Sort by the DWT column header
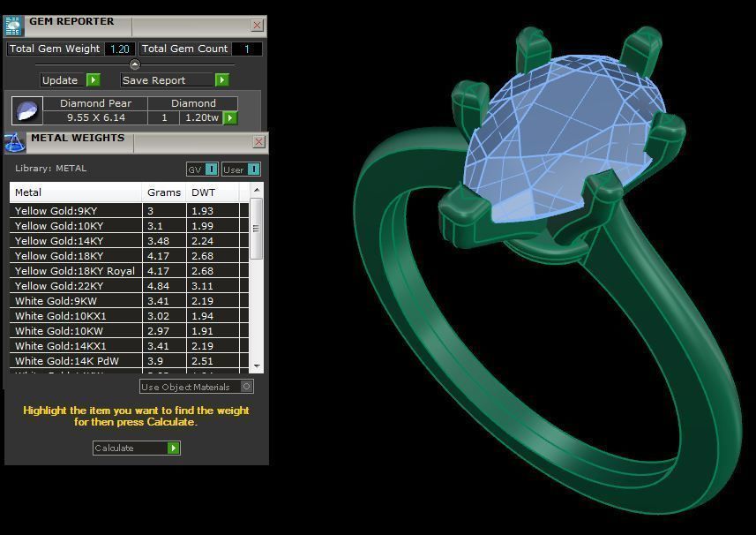This screenshot has width=756, height=535. point(213,192)
